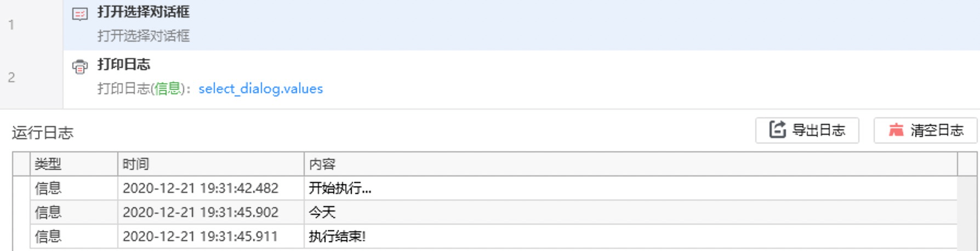Click the 内容 column header
The image size is (980, 251).
point(322,164)
